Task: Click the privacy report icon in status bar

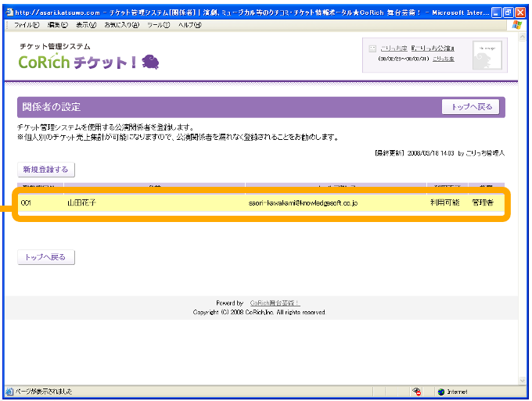Action: click(417, 392)
